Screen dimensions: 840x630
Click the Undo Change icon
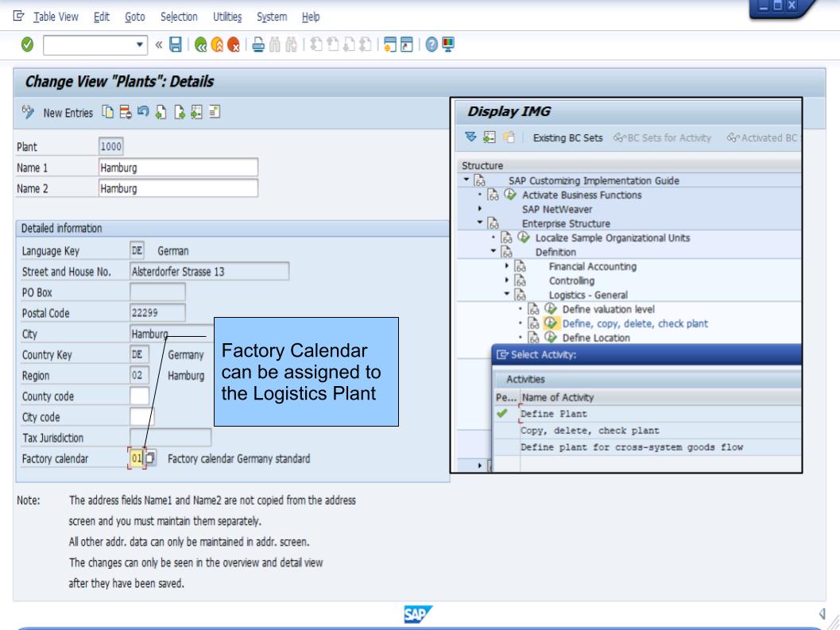coord(143,112)
